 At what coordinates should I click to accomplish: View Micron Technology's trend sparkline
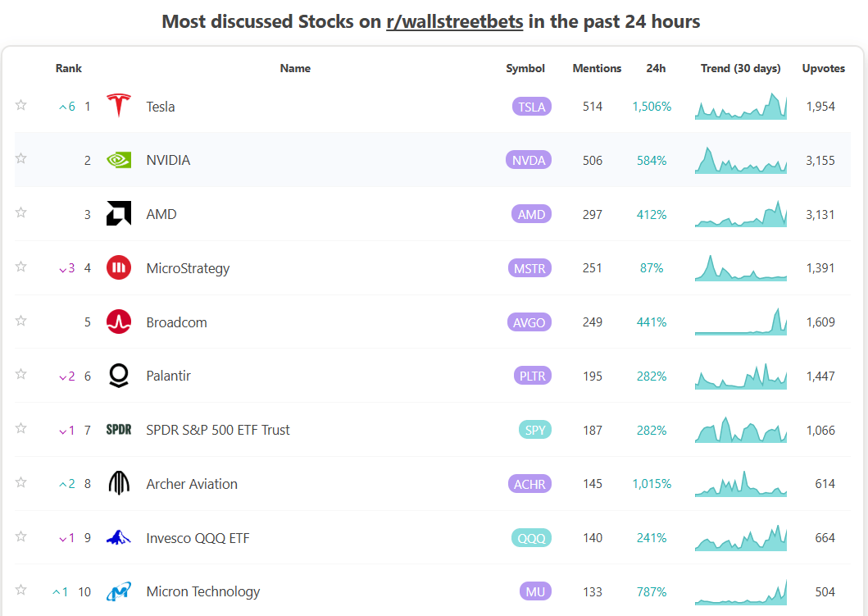point(741,591)
